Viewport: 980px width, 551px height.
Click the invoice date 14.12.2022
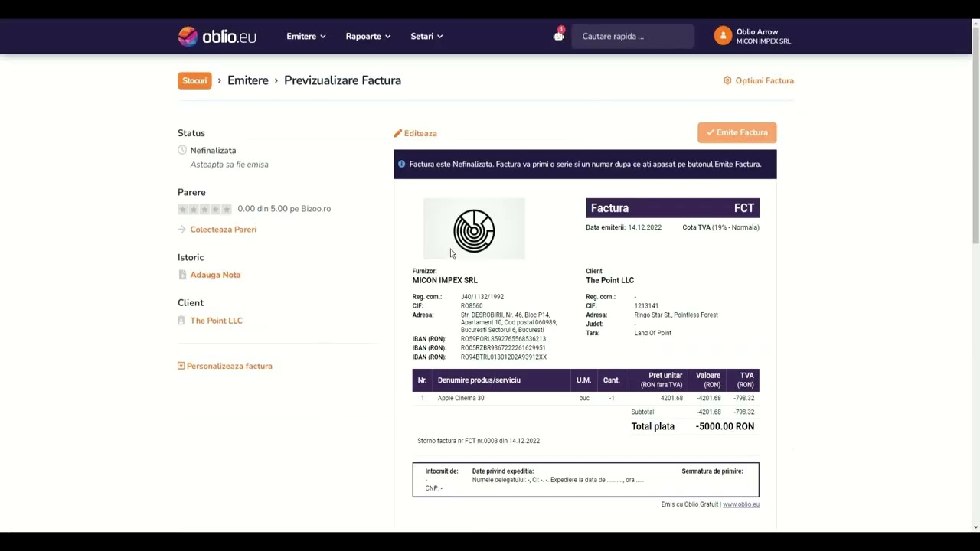[x=645, y=227]
